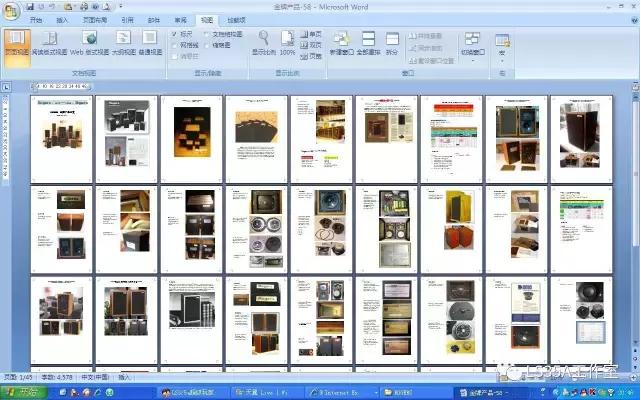Image resolution: width=640 pixels, height=400 pixels.
Task: Select the first page thumbnail with cover
Action: click(x=62, y=139)
